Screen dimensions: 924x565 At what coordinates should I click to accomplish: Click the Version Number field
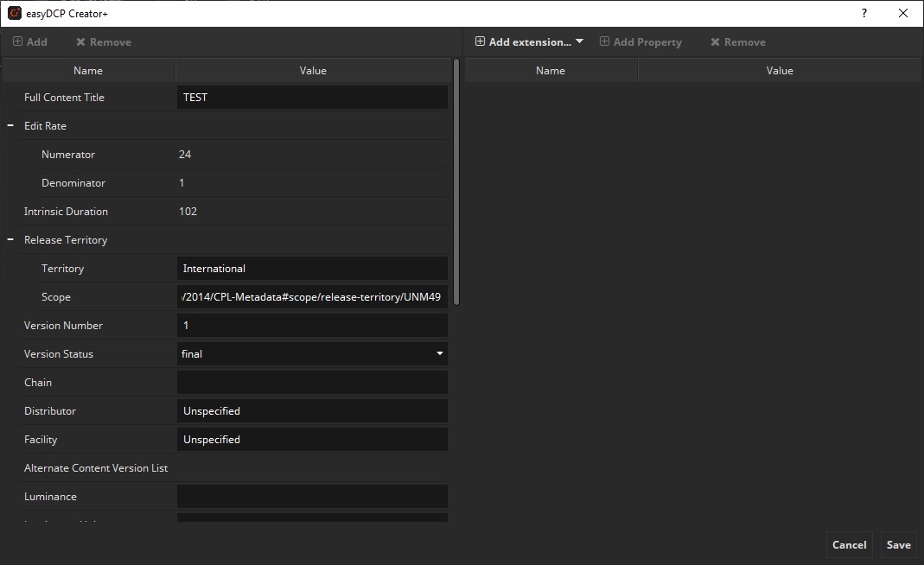click(312, 326)
